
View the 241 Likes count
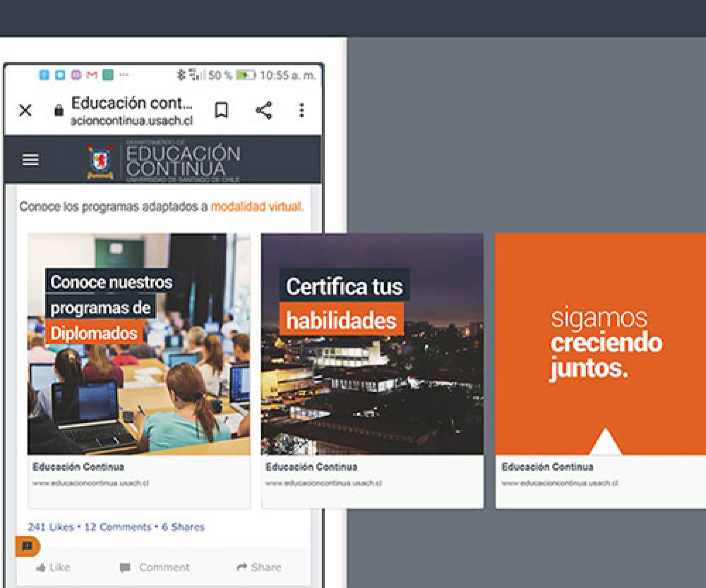point(51,527)
